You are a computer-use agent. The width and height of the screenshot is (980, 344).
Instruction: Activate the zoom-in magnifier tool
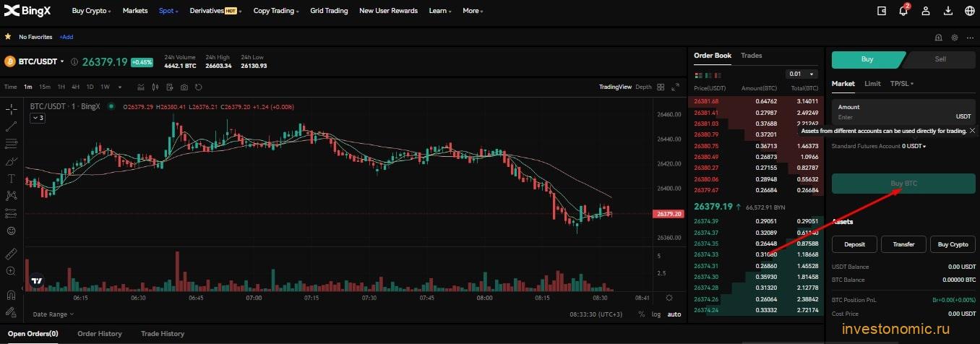tap(11, 271)
